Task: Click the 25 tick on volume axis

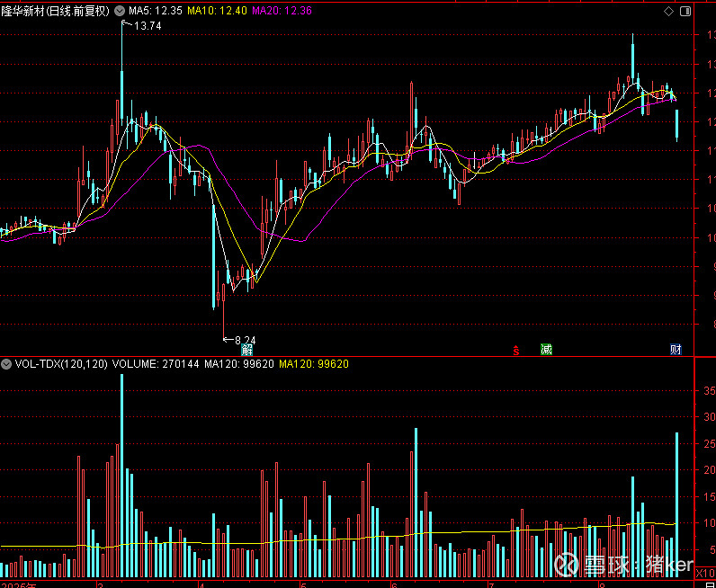Action: click(x=710, y=443)
